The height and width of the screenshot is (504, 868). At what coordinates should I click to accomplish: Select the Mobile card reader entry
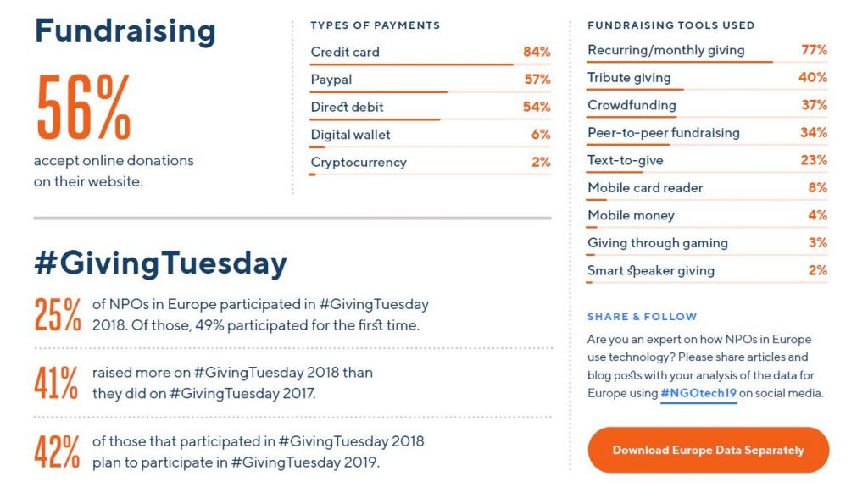(x=707, y=188)
